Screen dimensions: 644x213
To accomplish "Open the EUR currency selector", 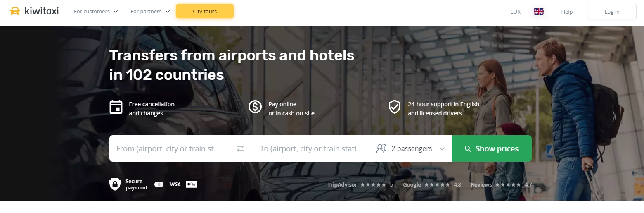I will (516, 12).
